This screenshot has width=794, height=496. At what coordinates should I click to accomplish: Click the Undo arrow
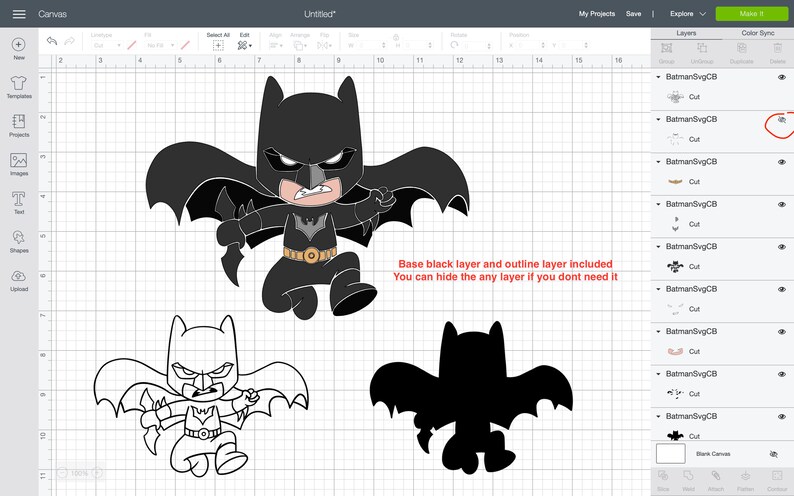(52, 40)
